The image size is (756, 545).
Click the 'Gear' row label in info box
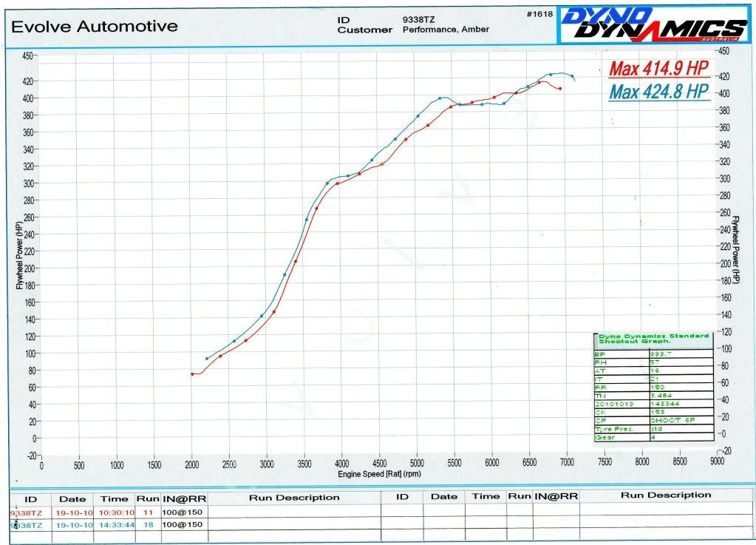pos(605,438)
